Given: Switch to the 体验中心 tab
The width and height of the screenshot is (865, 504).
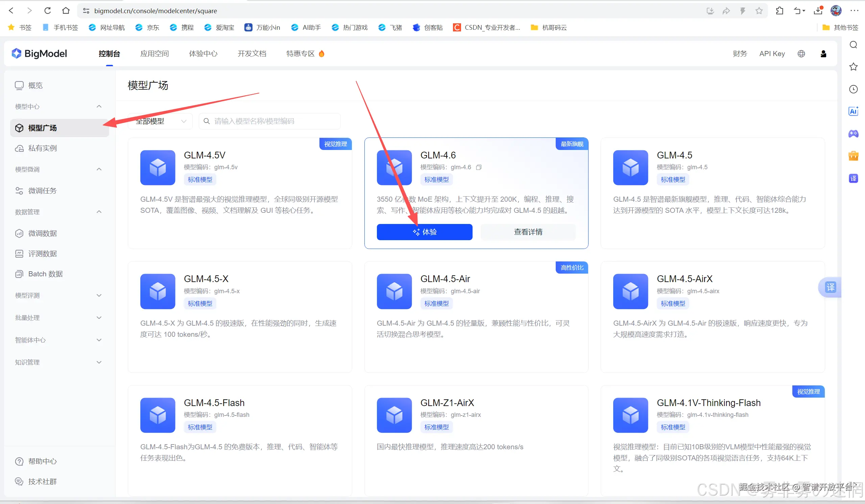Looking at the screenshot, I should coord(203,54).
